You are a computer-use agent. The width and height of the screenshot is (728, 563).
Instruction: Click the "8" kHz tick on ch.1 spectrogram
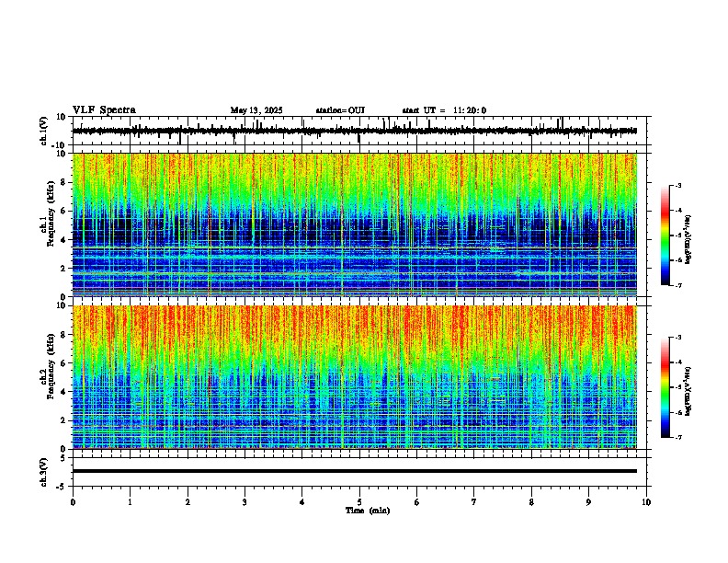tap(64, 182)
